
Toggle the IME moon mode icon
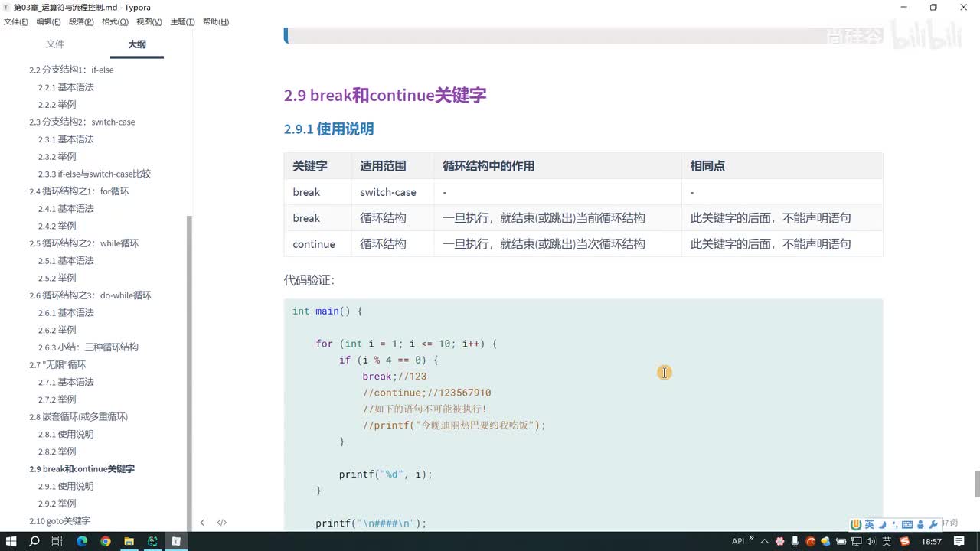882,524
